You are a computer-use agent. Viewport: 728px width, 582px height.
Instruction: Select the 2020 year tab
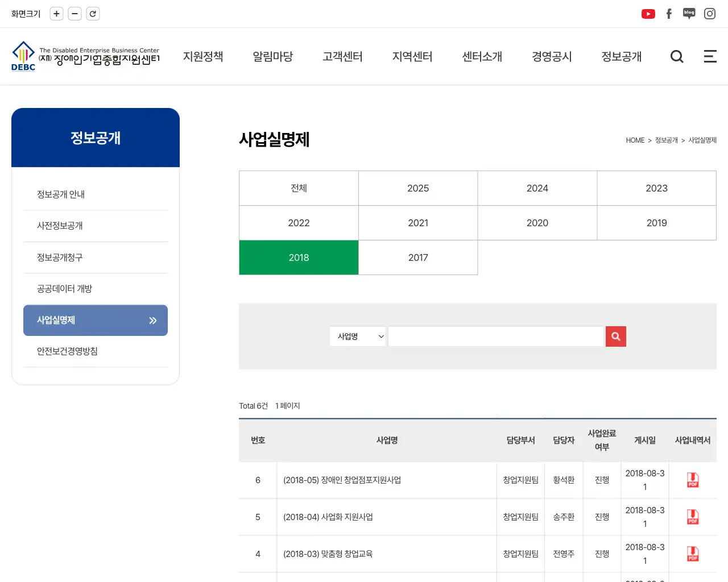coord(537,223)
